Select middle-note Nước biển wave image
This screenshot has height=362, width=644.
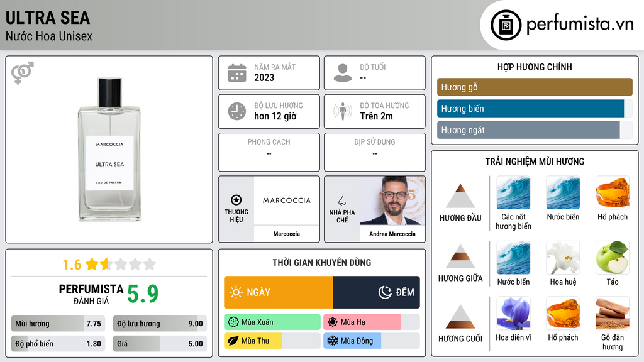pyautogui.click(x=513, y=258)
